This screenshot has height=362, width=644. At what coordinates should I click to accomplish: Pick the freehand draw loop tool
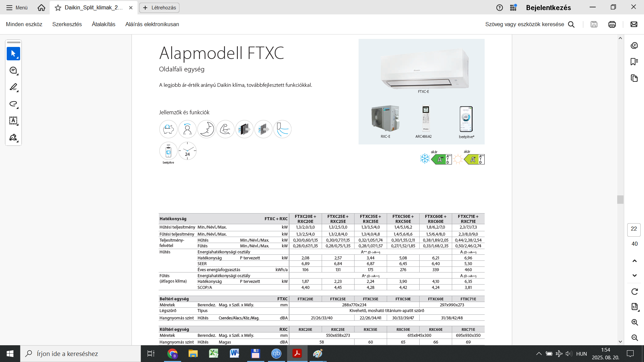pos(13,104)
